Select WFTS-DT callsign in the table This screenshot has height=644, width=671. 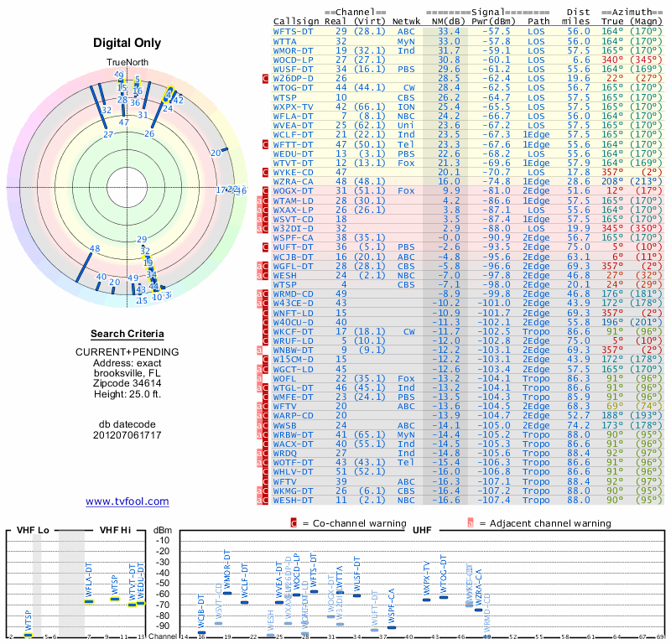pyautogui.click(x=294, y=30)
